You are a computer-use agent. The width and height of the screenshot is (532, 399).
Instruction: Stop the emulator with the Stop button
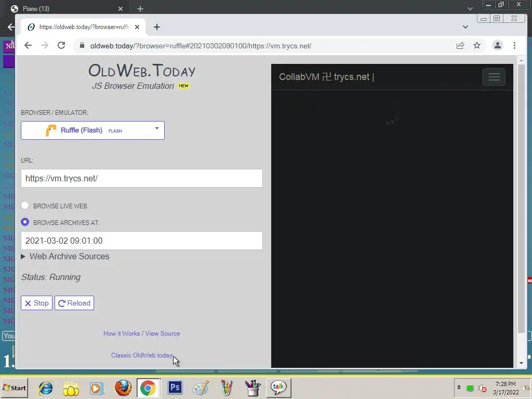coord(37,303)
